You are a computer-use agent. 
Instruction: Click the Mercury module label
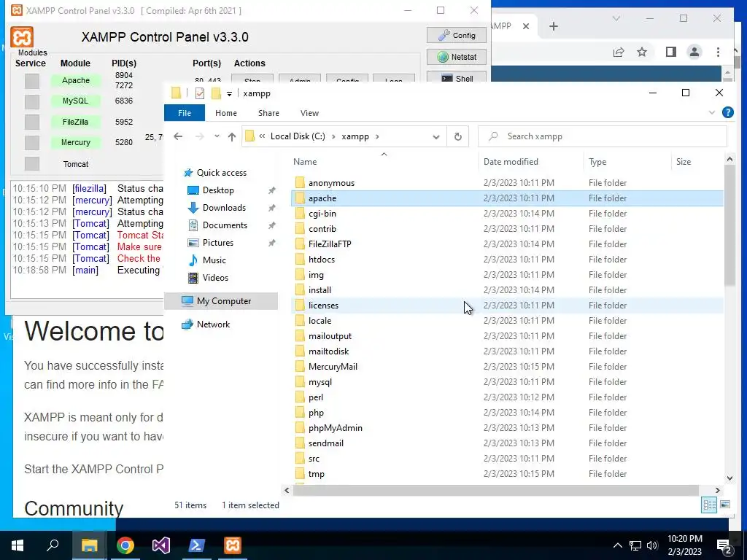pyautogui.click(x=76, y=142)
